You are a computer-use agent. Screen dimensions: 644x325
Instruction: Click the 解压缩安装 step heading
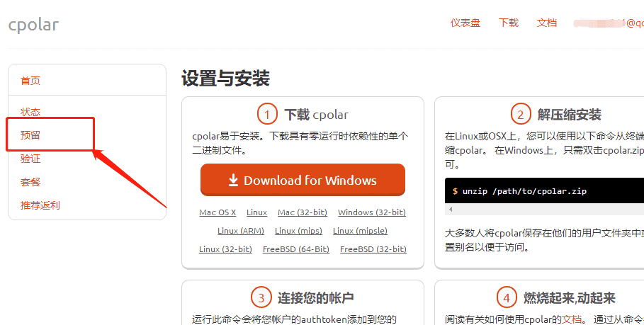point(569,115)
